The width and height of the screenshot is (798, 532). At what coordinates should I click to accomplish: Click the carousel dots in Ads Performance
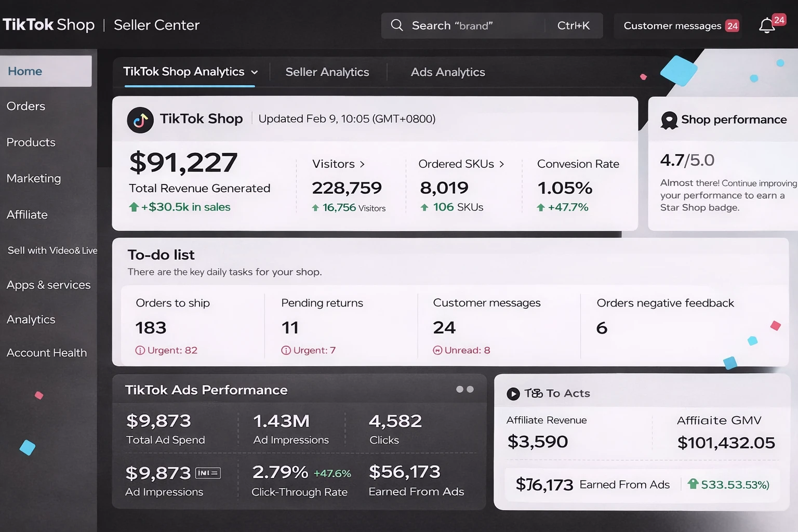click(x=465, y=389)
